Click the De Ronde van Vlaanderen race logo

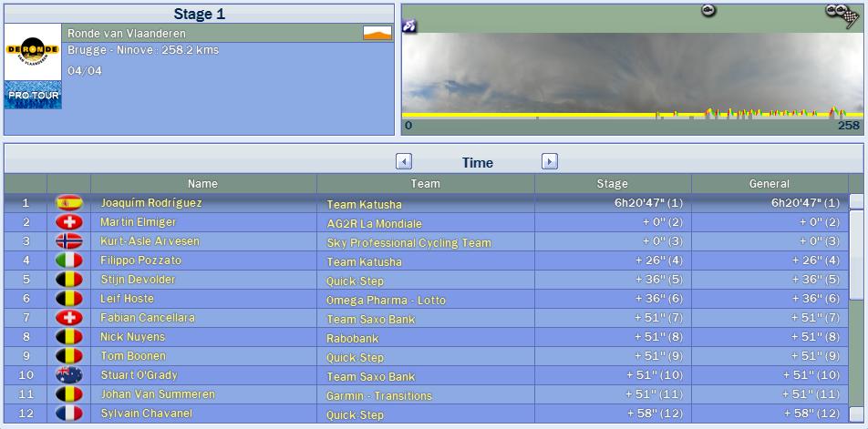(33, 51)
